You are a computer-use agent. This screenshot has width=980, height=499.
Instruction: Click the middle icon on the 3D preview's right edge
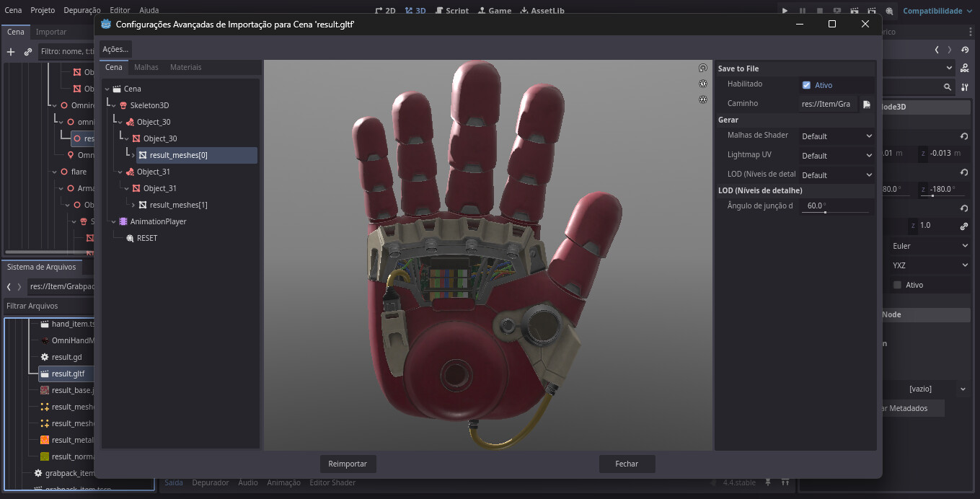click(703, 84)
